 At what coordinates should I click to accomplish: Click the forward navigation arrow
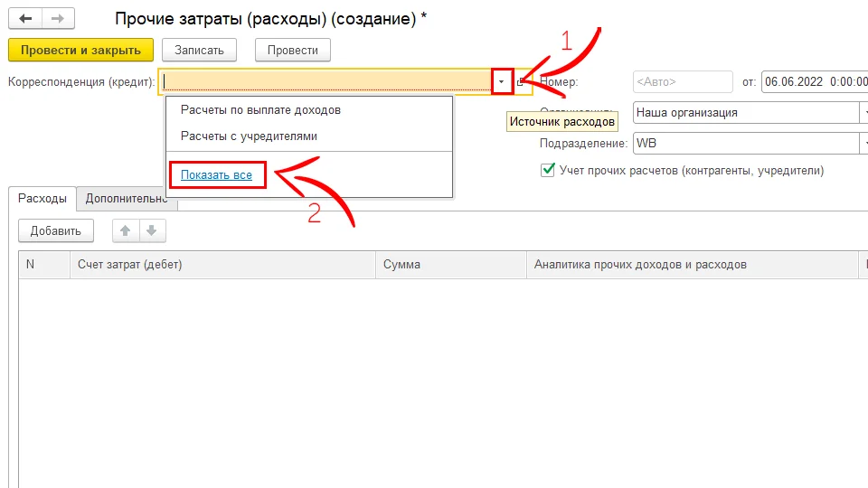[58, 18]
